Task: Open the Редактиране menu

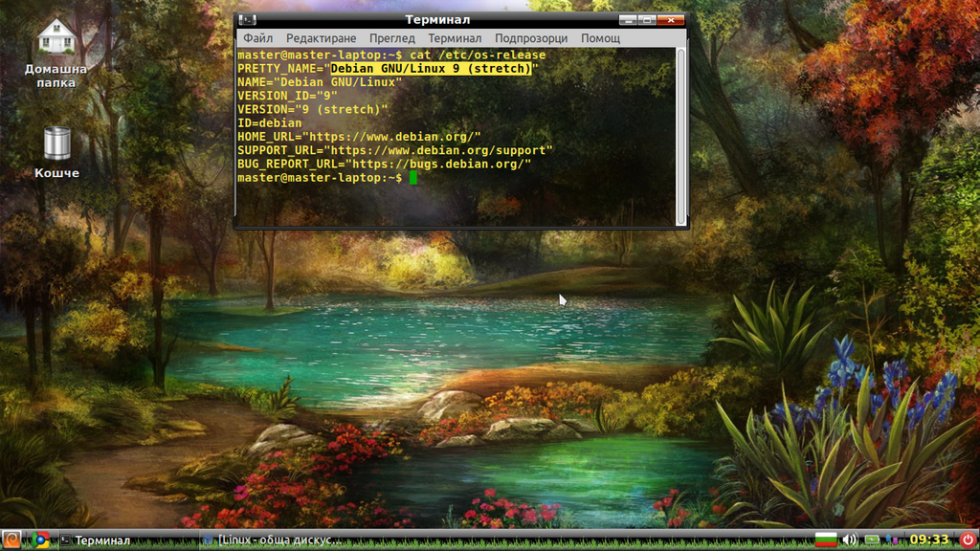Action: click(322, 38)
